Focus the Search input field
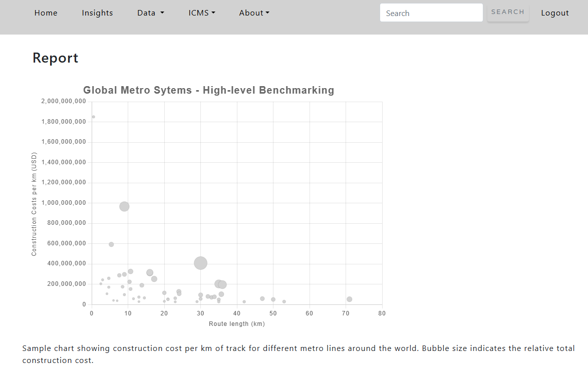 [x=431, y=13]
